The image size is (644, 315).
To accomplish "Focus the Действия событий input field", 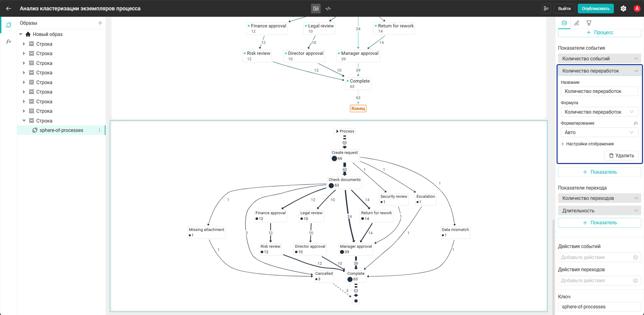I will (599, 257).
